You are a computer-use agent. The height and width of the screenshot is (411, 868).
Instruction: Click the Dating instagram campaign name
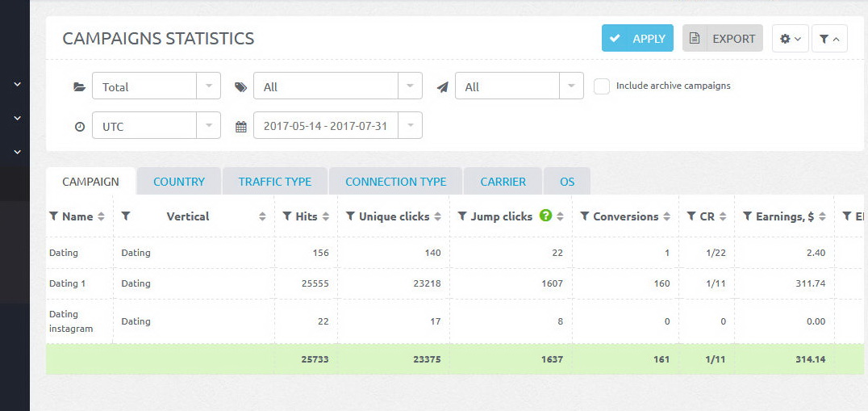pyautogui.click(x=71, y=321)
